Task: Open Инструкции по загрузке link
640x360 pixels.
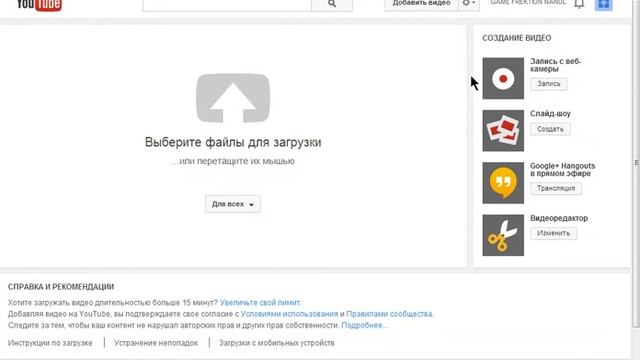Action: coord(50,343)
